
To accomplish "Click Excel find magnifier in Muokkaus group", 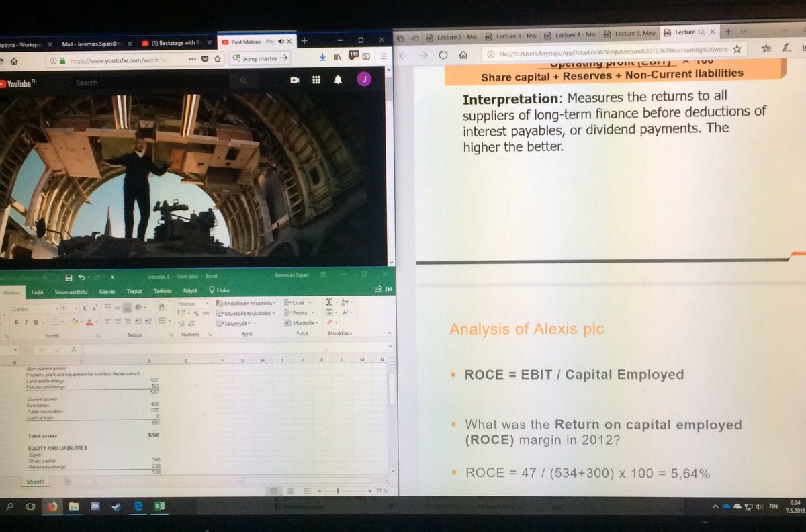I will (344, 313).
